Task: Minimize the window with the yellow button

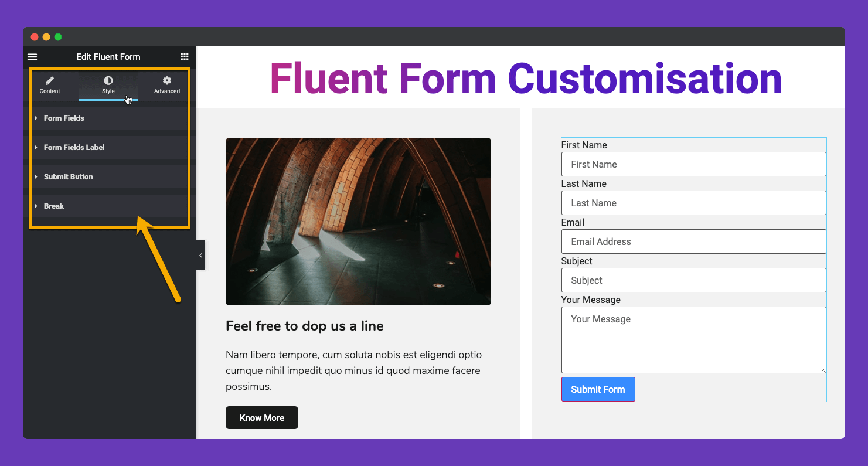Action: [46, 37]
